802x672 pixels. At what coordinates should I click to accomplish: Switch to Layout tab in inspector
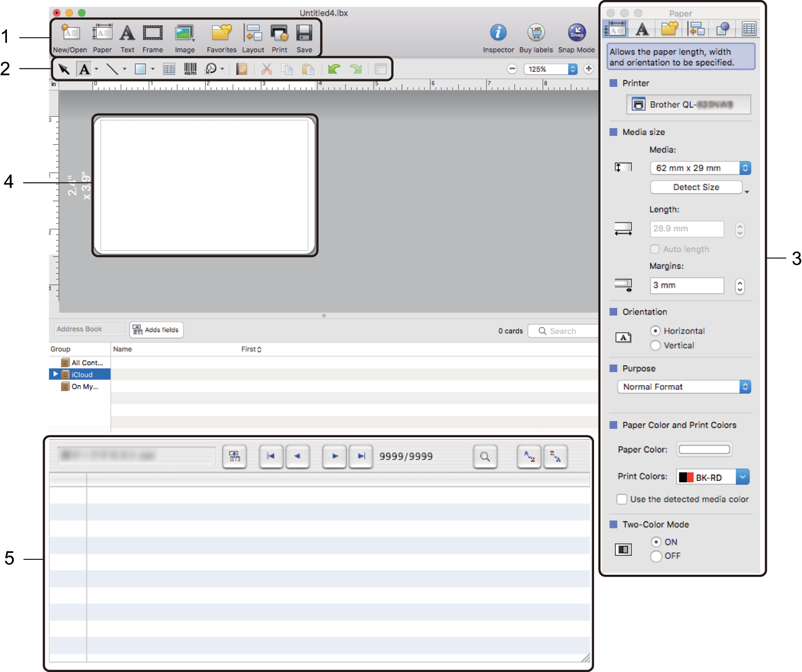tap(696, 29)
